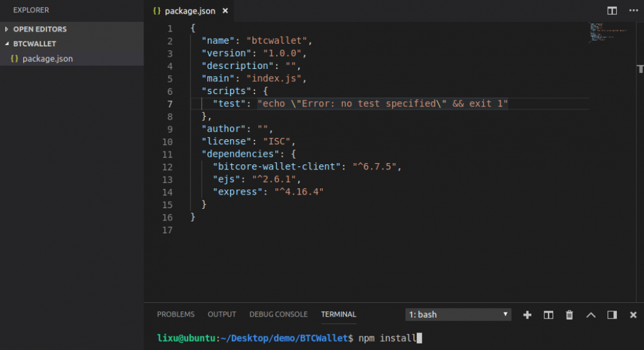Move the panel to the right side

(x=612, y=315)
